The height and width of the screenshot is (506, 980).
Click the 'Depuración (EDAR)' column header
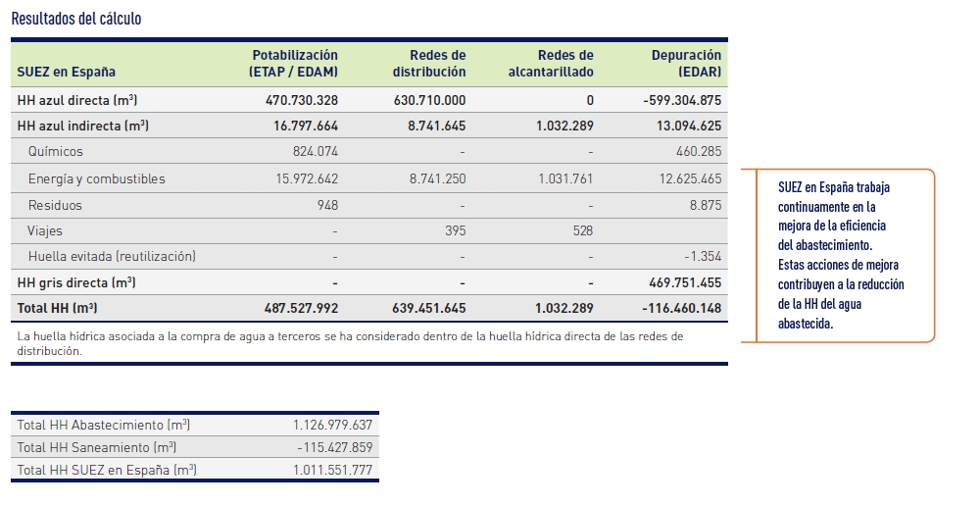686,63
